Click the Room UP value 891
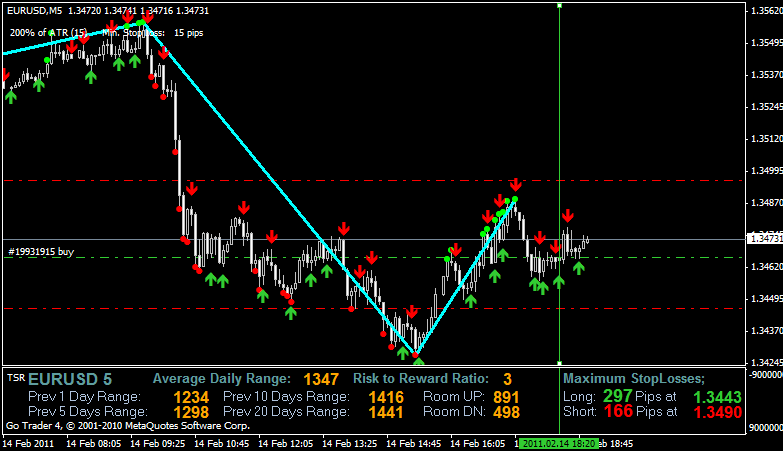The width and height of the screenshot is (783, 451). pos(506,397)
